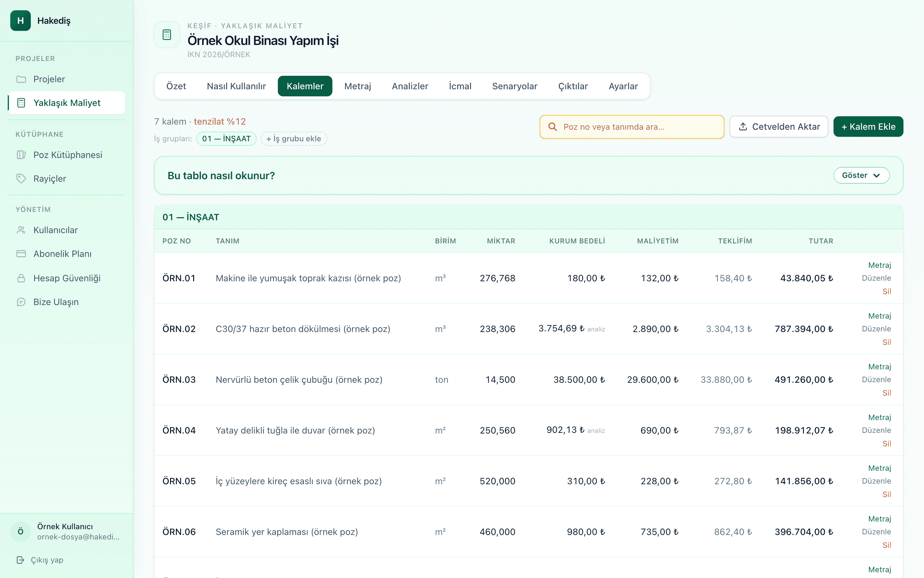The width and height of the screenshot is (924, 578).
Task: Click Düzenle for ÖRN.02 row
Action: [876, 329]
